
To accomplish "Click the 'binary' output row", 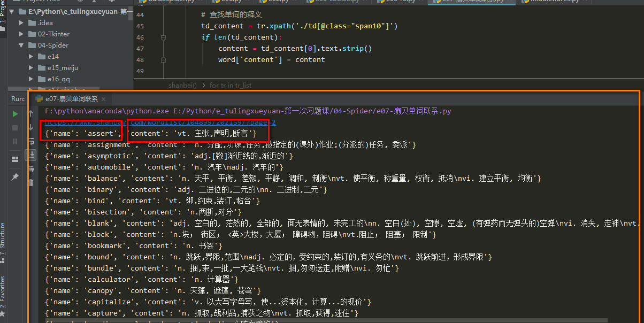I will [x=186, y=189].
